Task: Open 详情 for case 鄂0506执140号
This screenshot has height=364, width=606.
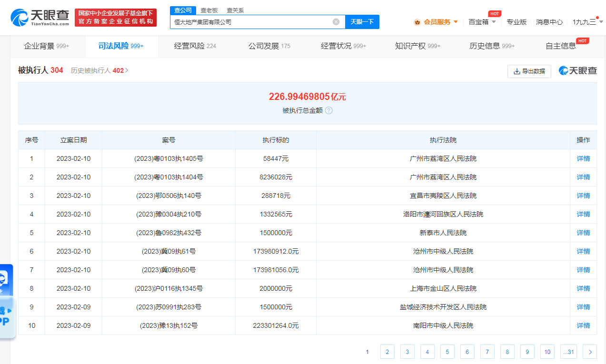Action: [583, 196]
